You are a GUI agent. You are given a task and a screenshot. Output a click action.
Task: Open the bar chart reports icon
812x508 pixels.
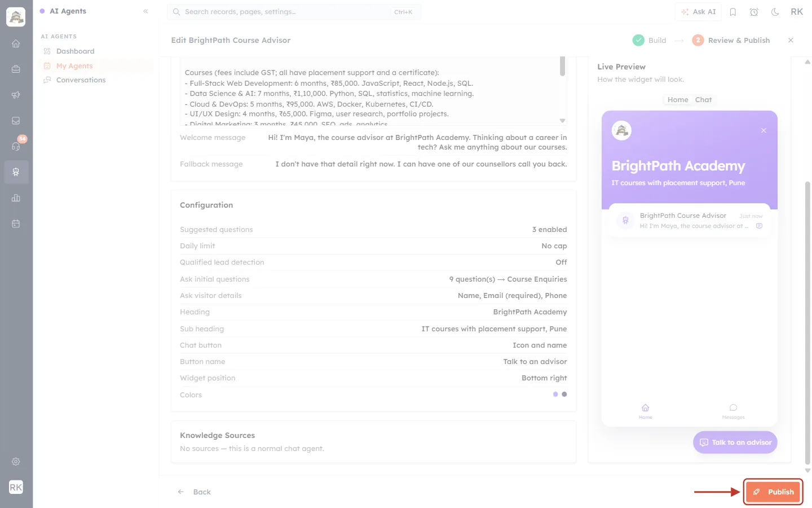point(16,198)
